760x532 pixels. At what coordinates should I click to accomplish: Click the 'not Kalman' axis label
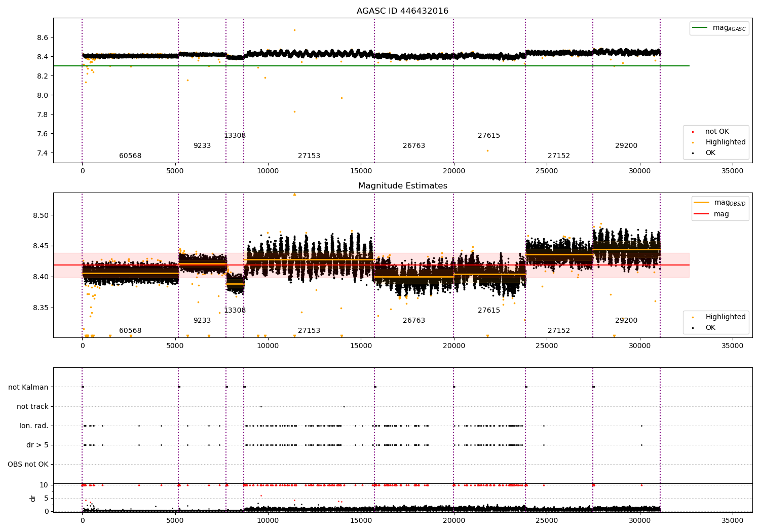tap(28, 388)
